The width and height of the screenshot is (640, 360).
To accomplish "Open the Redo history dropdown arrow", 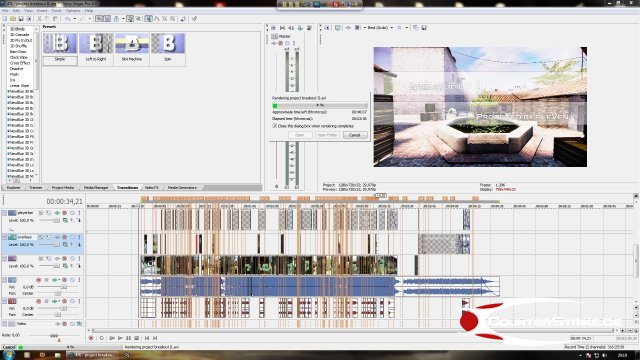I will click(x=90, y=19).
